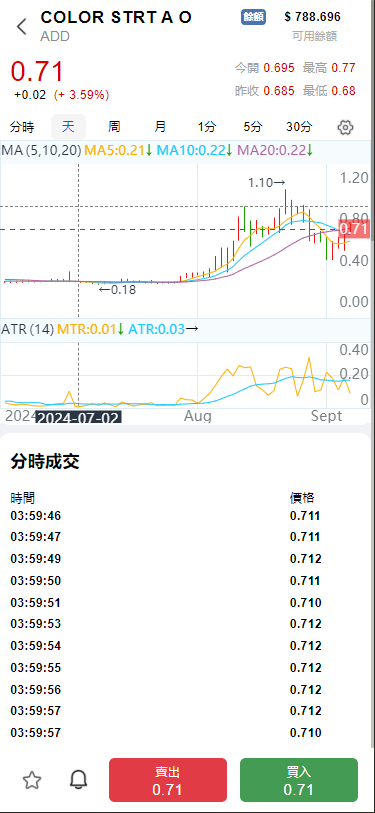Screen dimensions: 375x813
Task: Switch to the 周 weekly chart
Action: 114,127
